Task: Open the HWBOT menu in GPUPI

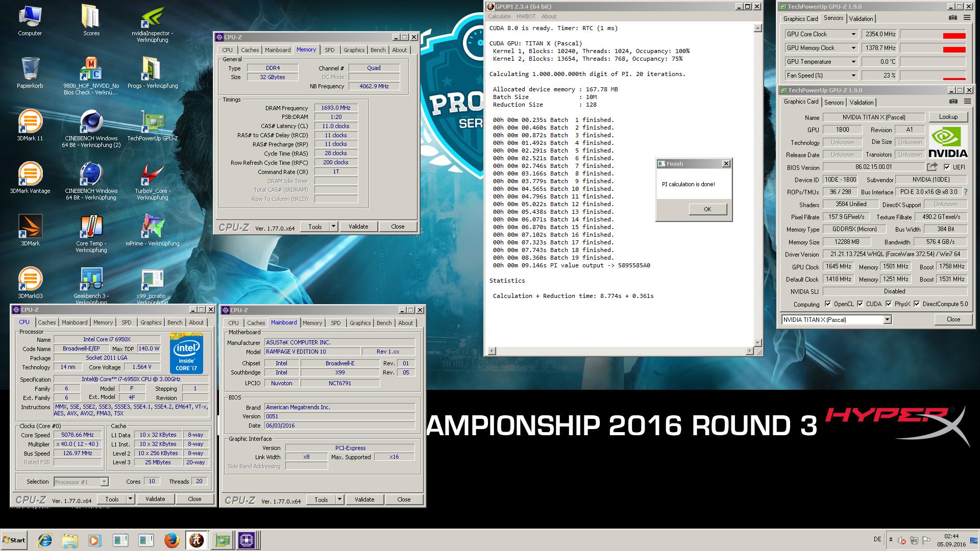Action: 526,16
